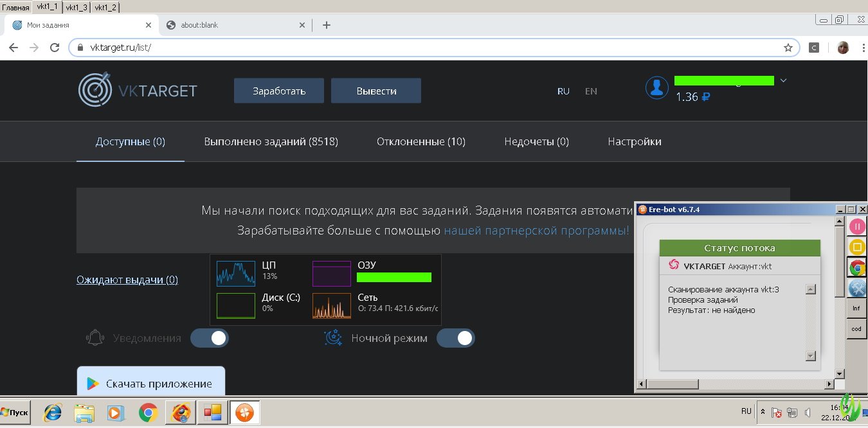868x428 pixels.
Task: Click the RU keyboard language indicator in taskbar
Action: pos(746,411)
